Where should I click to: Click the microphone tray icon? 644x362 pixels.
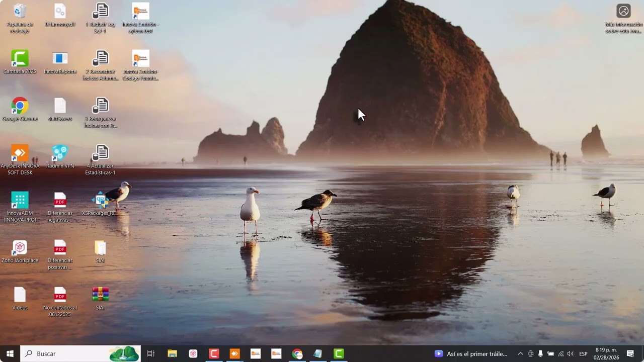(x=540, y=353)
